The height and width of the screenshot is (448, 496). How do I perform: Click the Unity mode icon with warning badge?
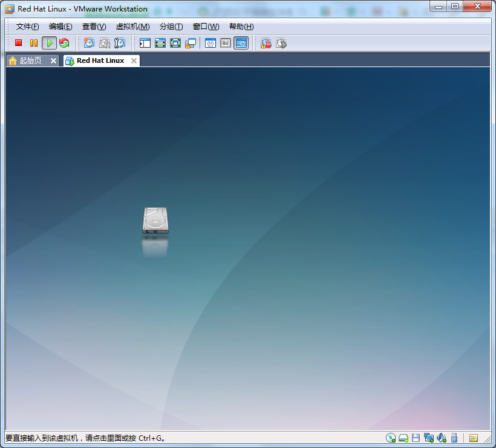(191, 43)
